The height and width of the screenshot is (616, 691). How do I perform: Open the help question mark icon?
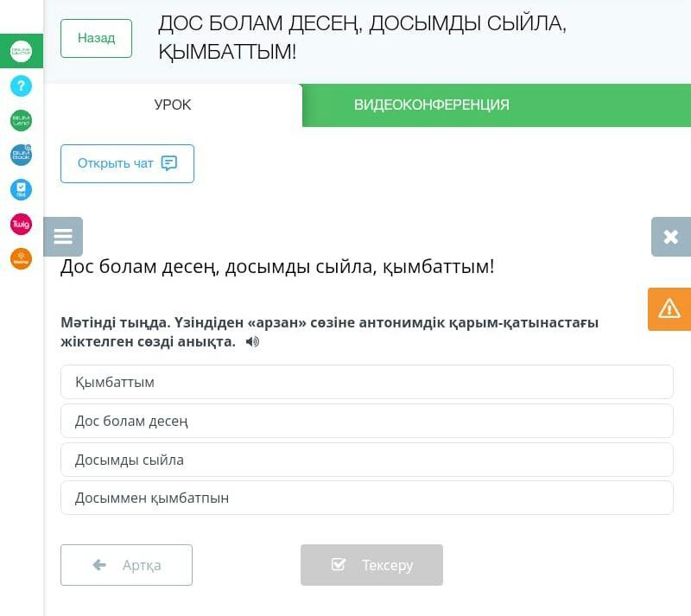(21, 86)
